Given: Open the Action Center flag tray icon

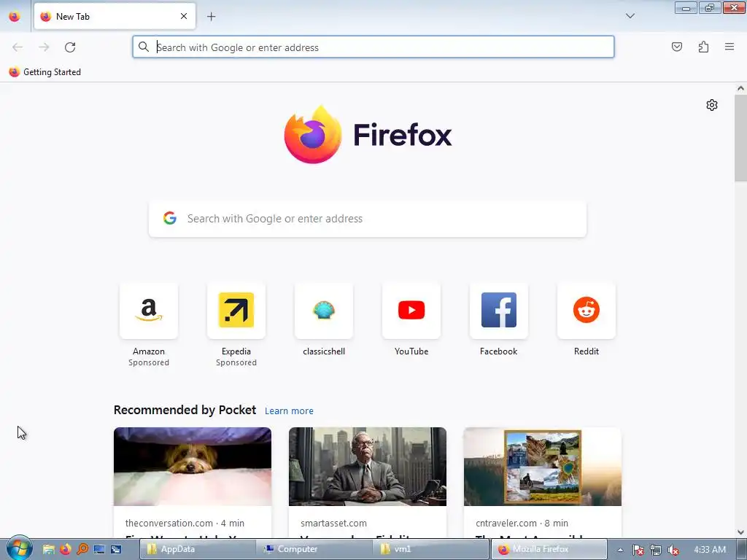Looking at the screenshot, I should point(638,550).
